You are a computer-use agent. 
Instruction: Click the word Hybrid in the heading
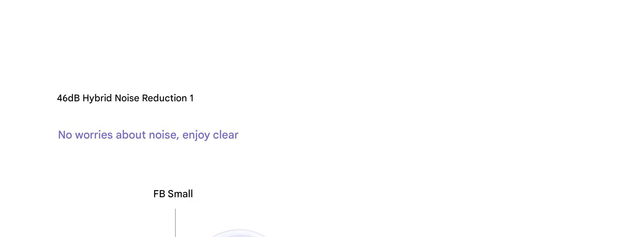(x=97, y=98)
